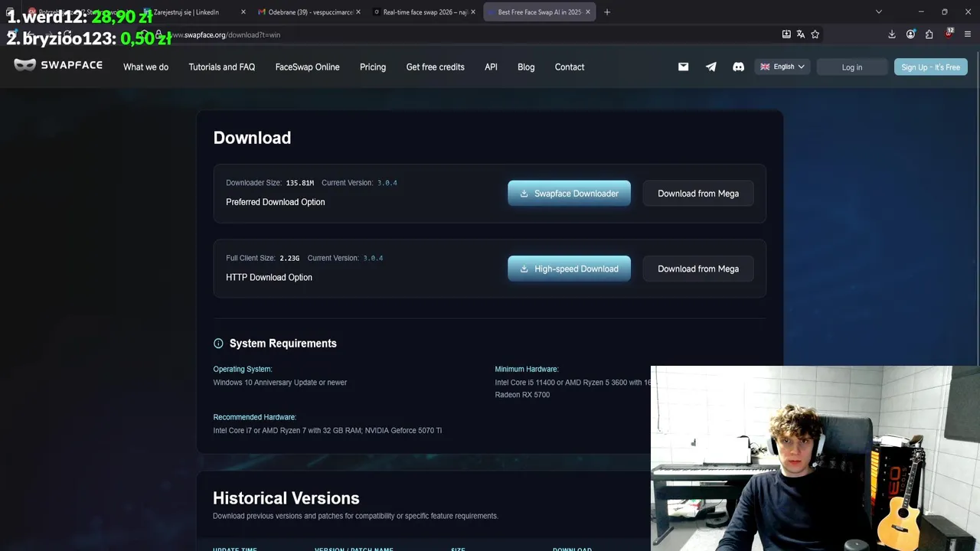Screen dimensions: 980x551
Task: Click the System Requirements heading
Action: pyautogui.click(x=283, y=344)
